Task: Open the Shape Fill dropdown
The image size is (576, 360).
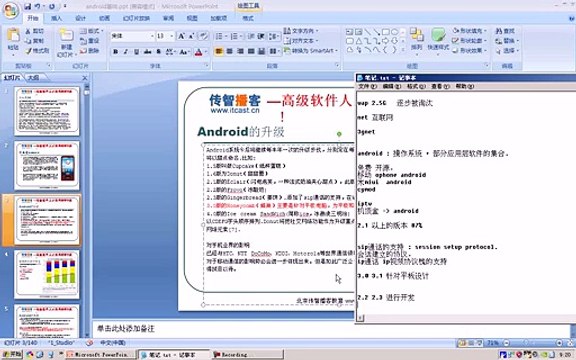Action: 470,31
